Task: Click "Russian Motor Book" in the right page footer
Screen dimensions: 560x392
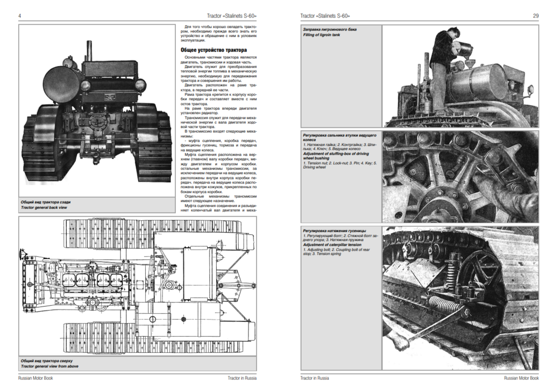Action: [x=521, y=378]
